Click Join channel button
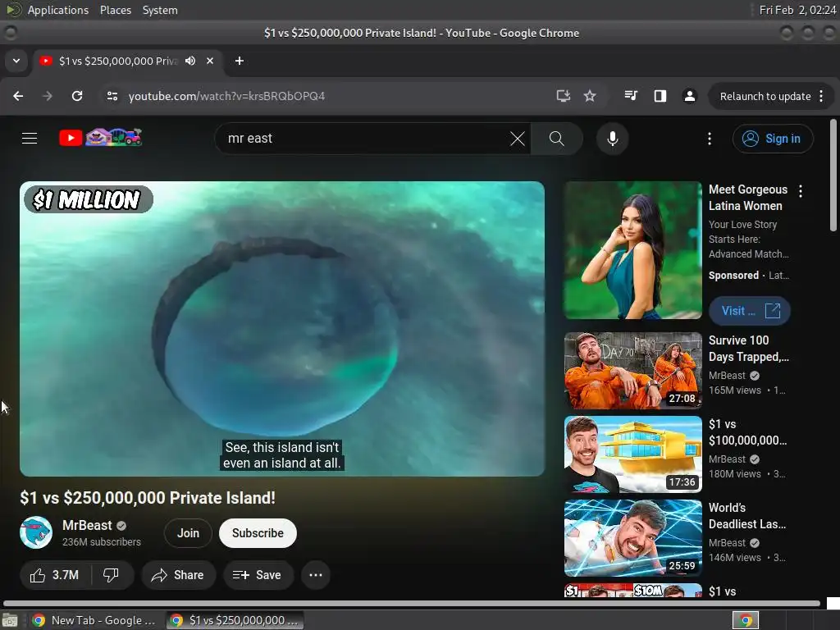This screenshot has height=630, width=840. point(188,533)
